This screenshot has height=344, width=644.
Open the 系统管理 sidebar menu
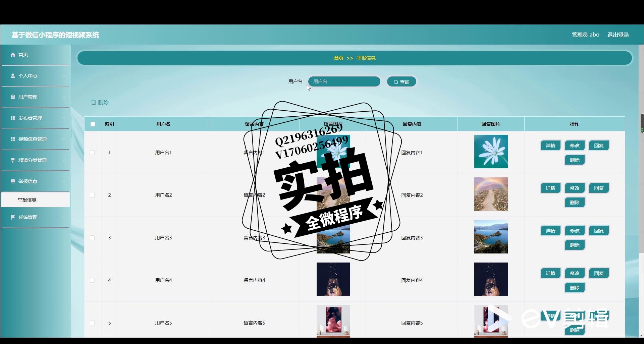pos(36,217)
